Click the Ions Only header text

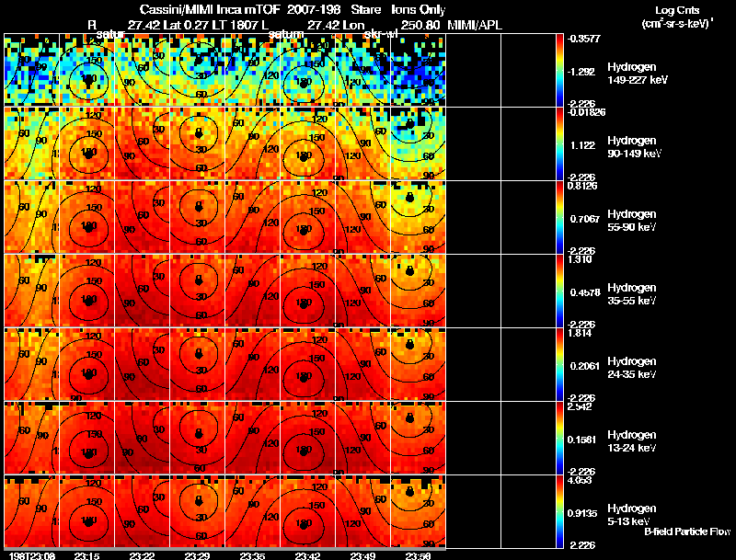(419, 9)
